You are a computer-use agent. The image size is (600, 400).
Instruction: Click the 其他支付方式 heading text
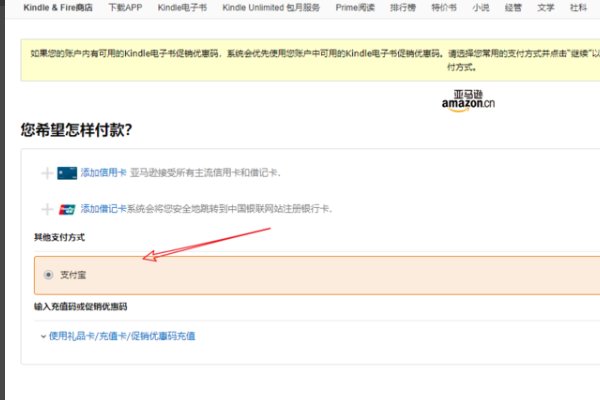click(x=59, y=237)
